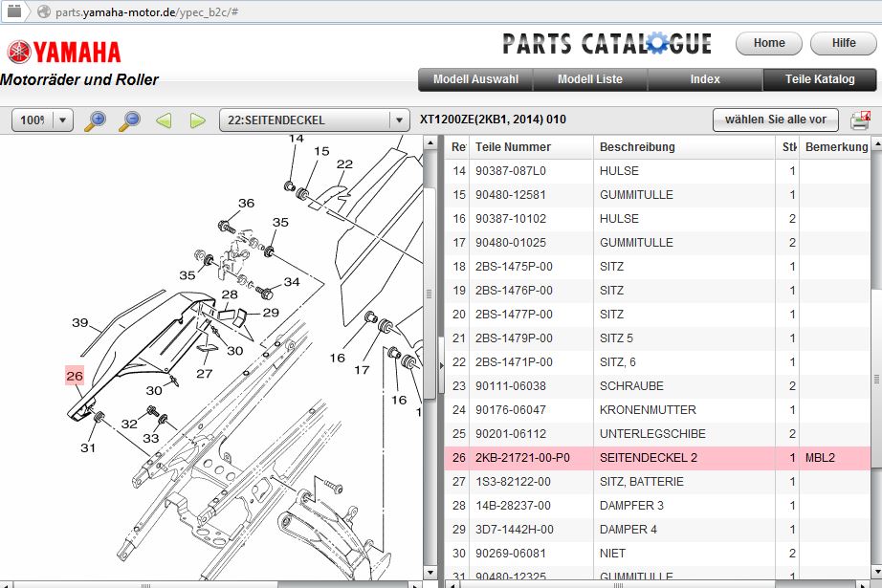Viewport: 882px width, 588px height.
Task: Click part number 26 callout in diagram
Action: (75, 376)
